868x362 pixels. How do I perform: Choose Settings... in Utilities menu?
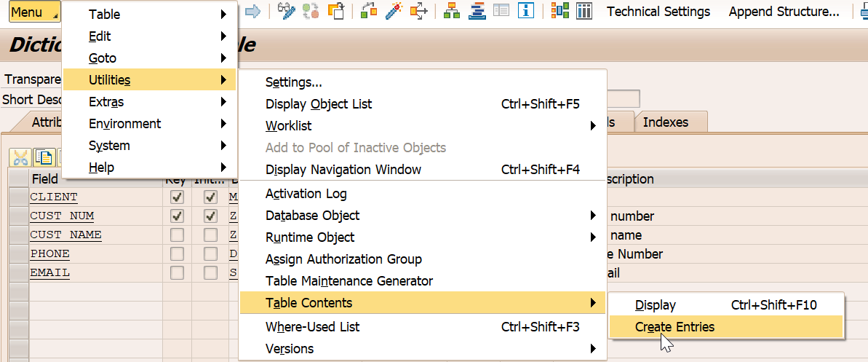[x=423, y=82]
